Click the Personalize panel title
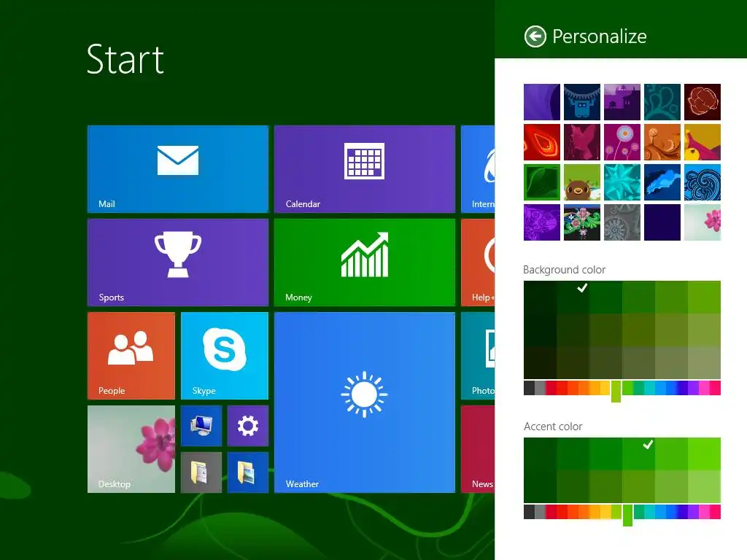The width and height of the screenshot is (747, 560). [600, 36]
